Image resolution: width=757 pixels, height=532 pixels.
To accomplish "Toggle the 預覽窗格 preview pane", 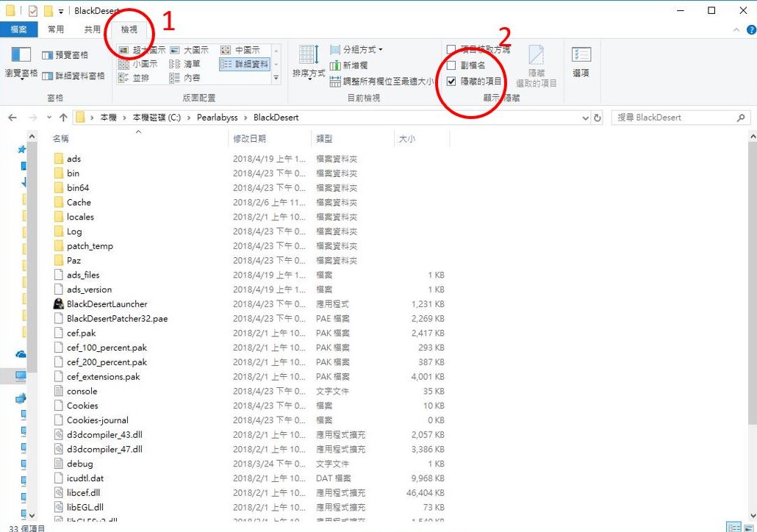I will tap(65, 55).
